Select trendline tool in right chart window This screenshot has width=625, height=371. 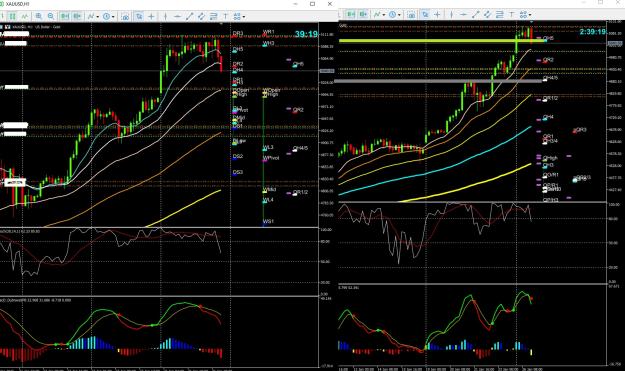click(475, 15)
